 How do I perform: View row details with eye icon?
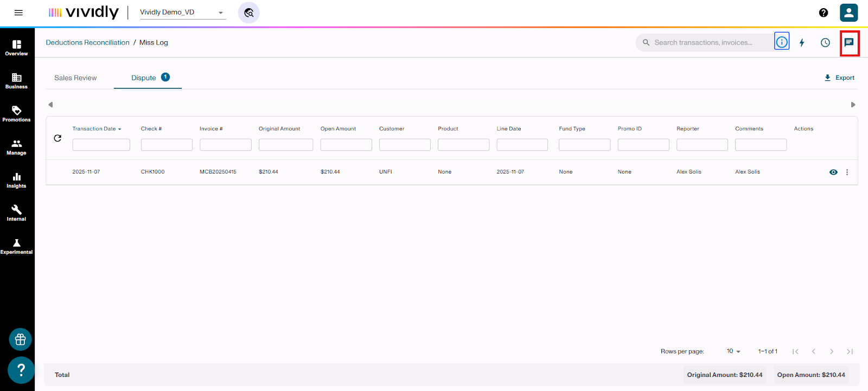pyautogui.click(x=833, y=172)
